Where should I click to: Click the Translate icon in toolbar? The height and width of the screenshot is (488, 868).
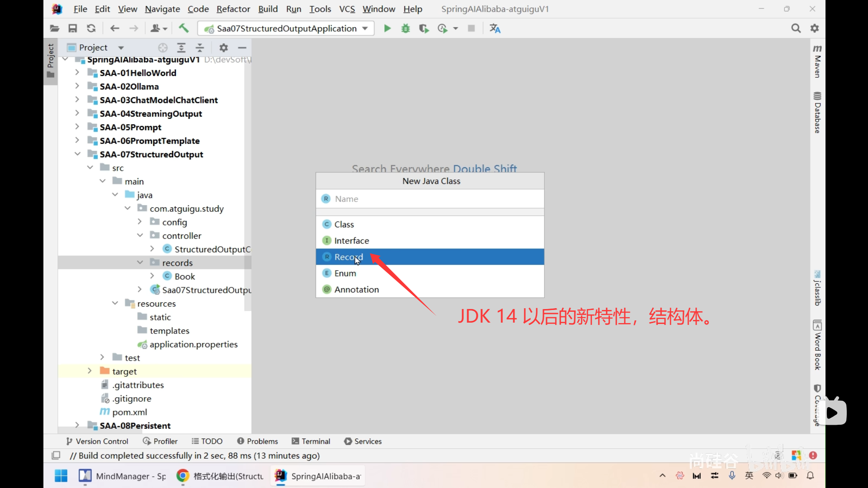click(x=495, y=28)
